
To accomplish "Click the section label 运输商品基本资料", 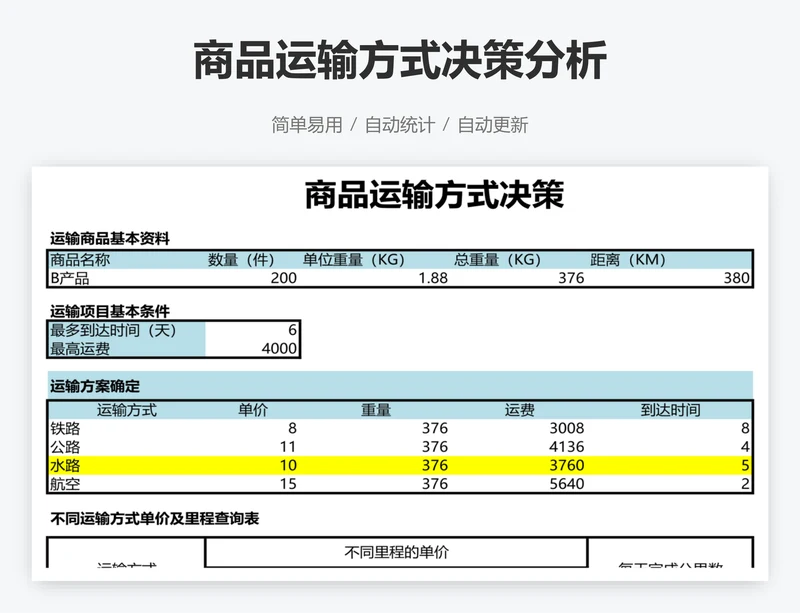I will (x=110, y=238).
